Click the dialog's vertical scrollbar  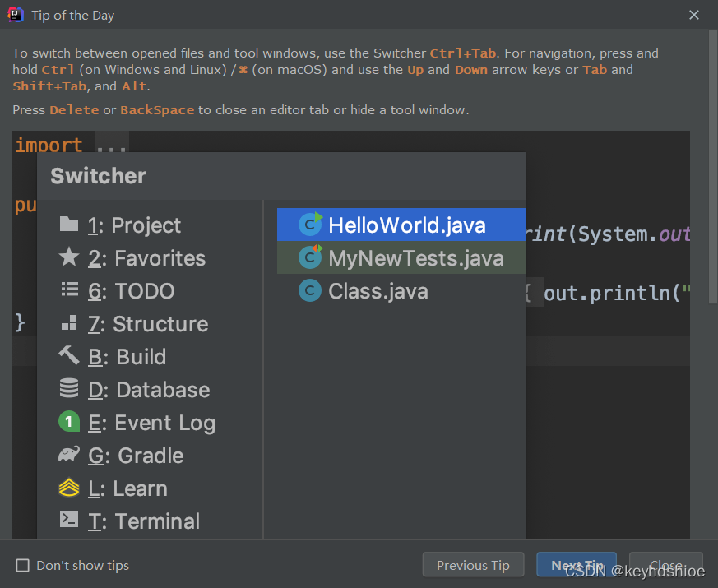coord(713,166)
